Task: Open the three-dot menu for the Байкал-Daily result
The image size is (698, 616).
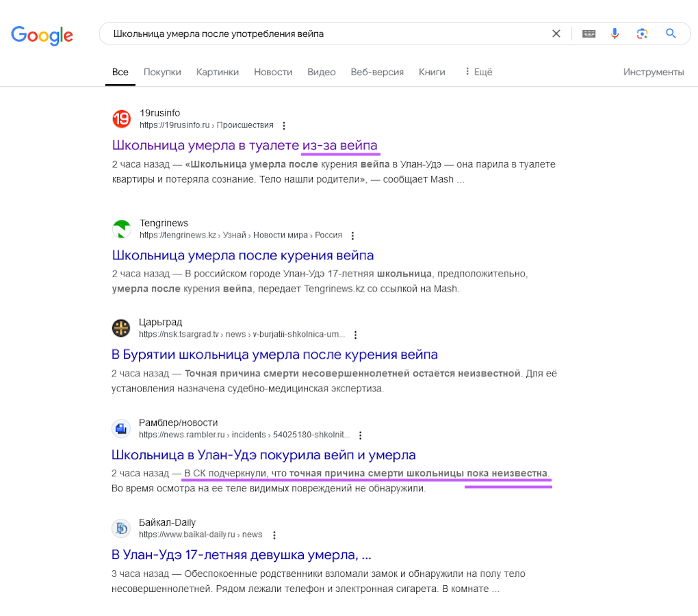Action: 274,535
